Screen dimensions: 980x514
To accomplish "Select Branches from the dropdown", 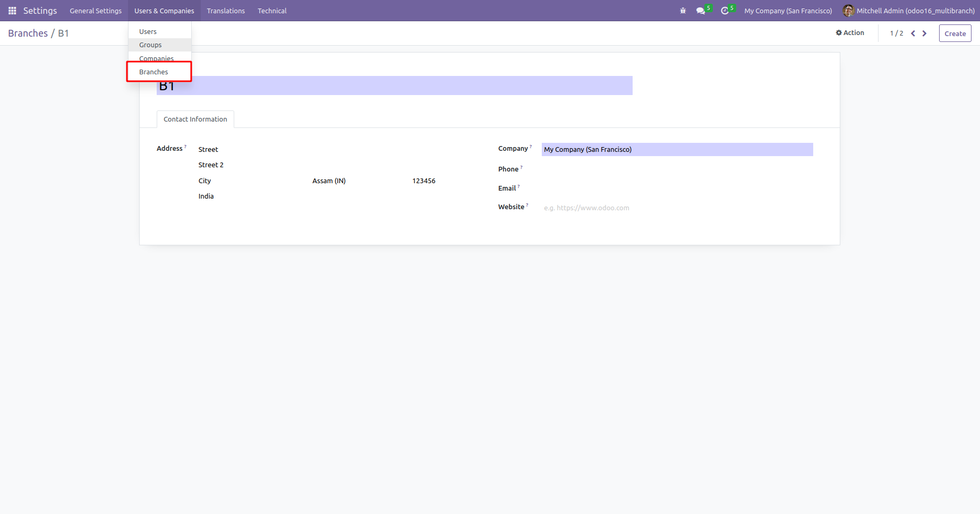I will click(160, 72).
